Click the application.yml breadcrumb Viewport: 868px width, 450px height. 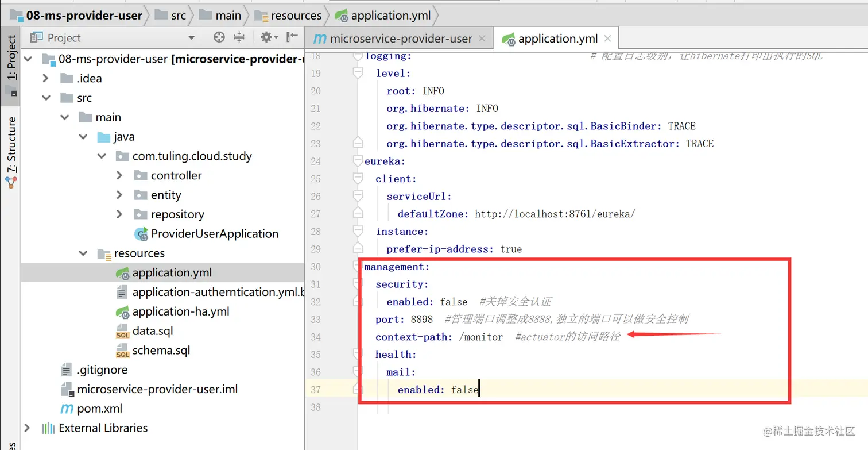coord(382,16)
